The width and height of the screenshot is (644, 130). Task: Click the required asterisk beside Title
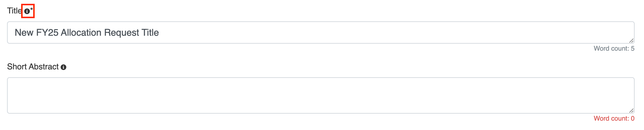click(x=32, y=9)
